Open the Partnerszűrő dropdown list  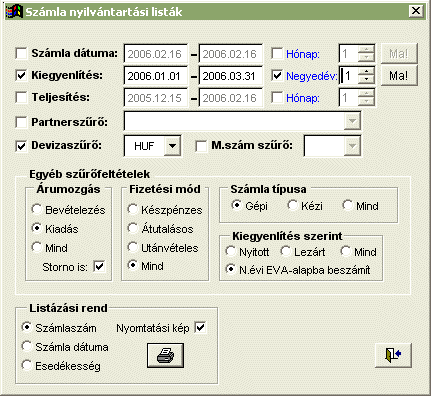(x=352, y=121)
